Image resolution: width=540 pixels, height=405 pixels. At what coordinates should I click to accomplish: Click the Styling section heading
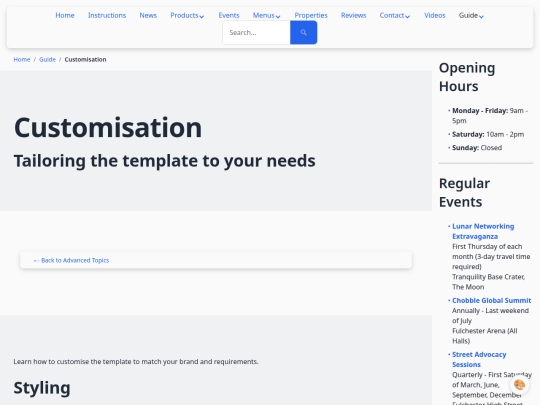(x=42, y=388)
